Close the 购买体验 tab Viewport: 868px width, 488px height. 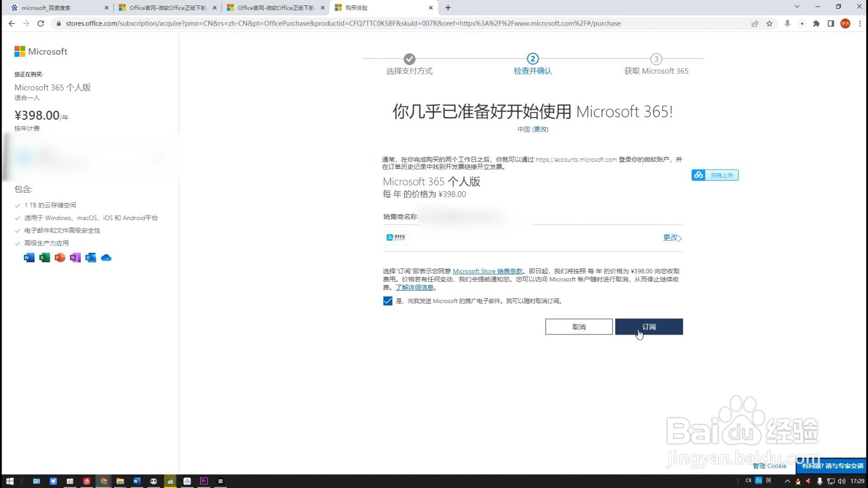pos(431,8)
